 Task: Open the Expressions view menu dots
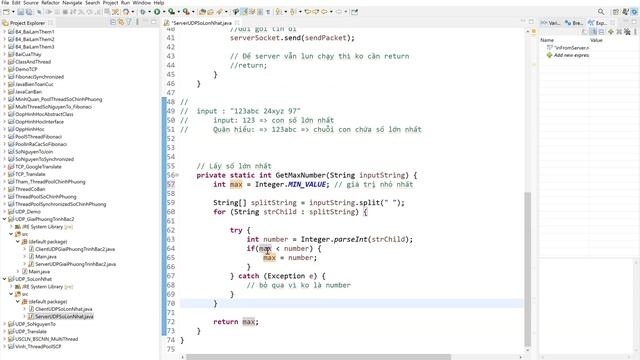coord(636,31)
